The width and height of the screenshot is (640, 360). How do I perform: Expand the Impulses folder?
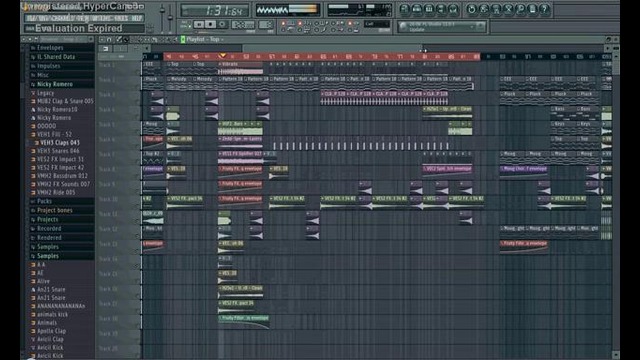[x=48, y=66]
